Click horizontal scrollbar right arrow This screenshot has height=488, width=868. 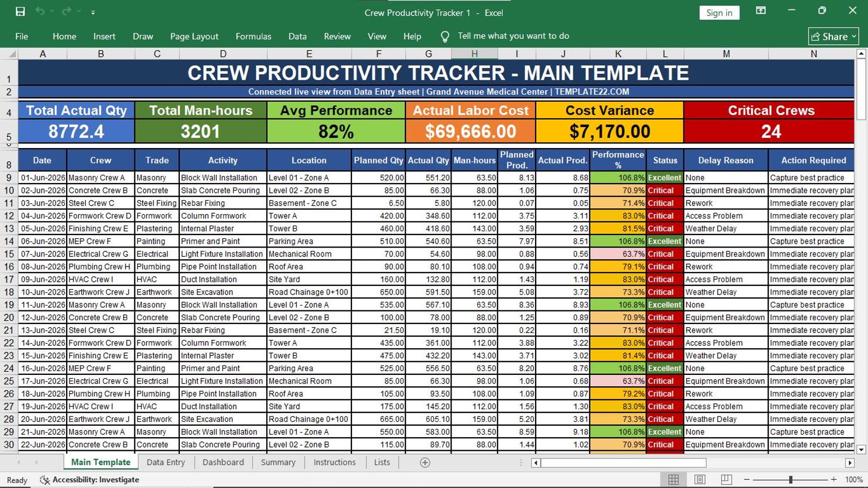click(849, 463)
